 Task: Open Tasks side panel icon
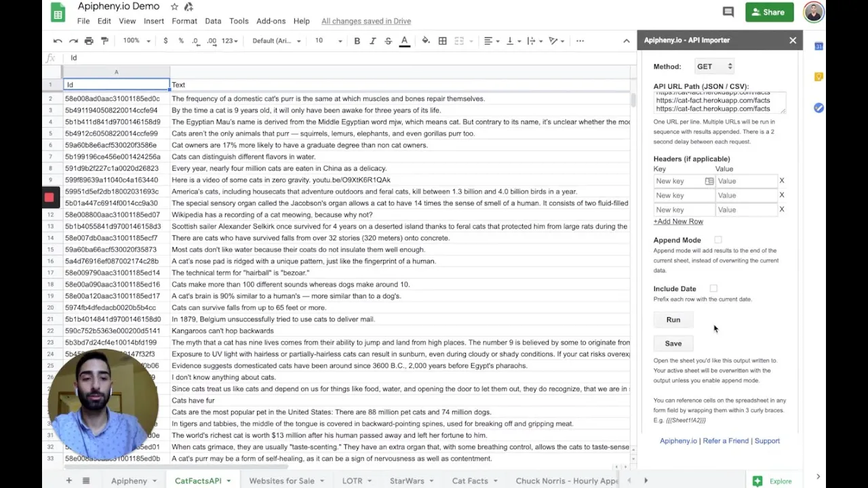pos(818,108)
